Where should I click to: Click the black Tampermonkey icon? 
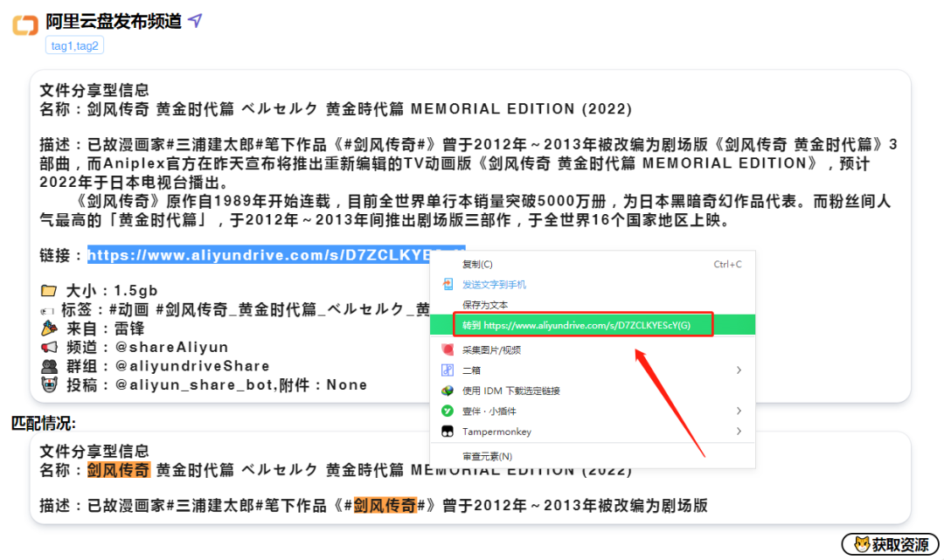pos(448,432)
